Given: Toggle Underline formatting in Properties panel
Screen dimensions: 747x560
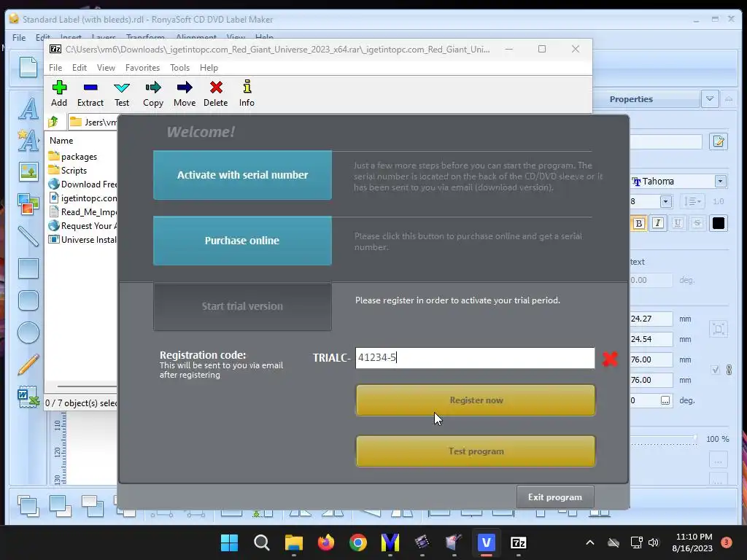Looking at the screenshot, I should [x=678, y=223].
